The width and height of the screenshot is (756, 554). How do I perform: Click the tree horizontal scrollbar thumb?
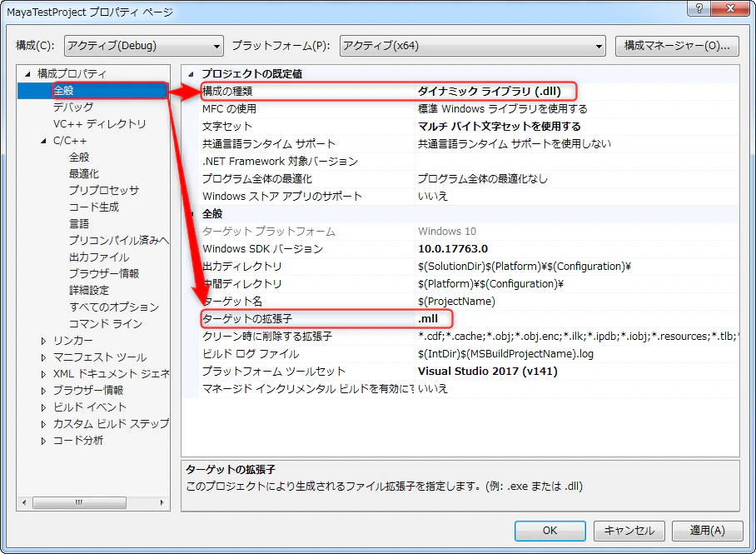coord(79,503)
